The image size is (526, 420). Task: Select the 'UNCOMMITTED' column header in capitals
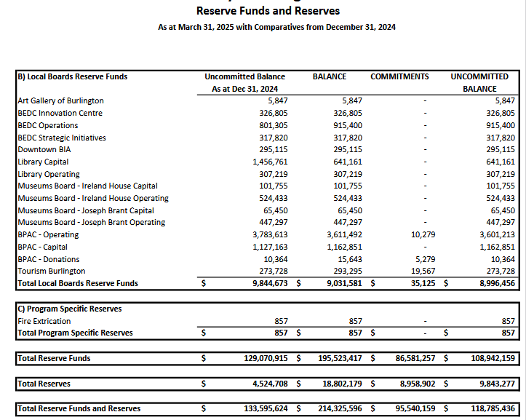[x=479, y=76]
